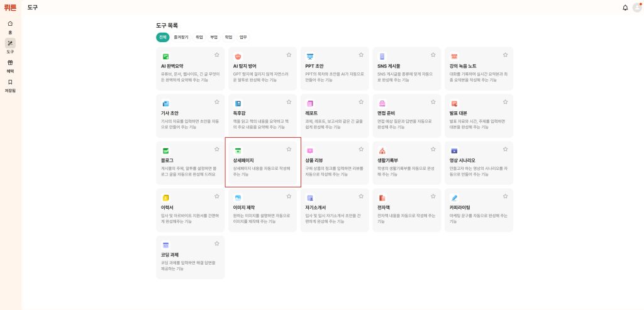
Task: Select the 도구 (Tools) wand icon in sidebar
Action: point(10,43)
